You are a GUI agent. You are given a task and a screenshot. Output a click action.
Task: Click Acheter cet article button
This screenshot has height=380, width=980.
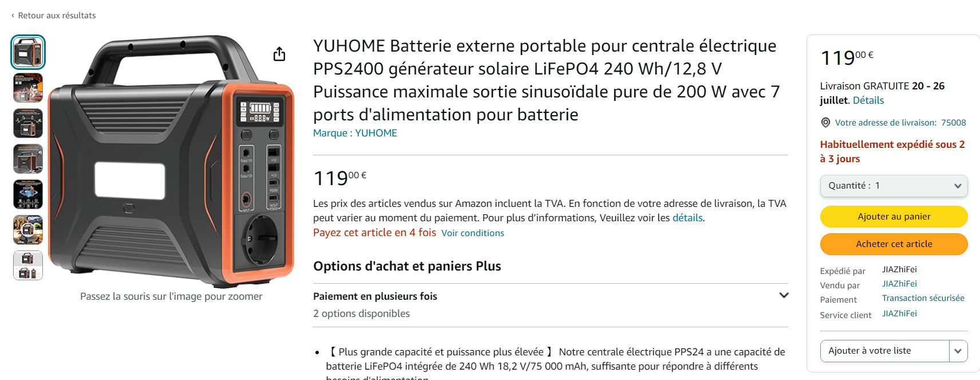[894, 244]
